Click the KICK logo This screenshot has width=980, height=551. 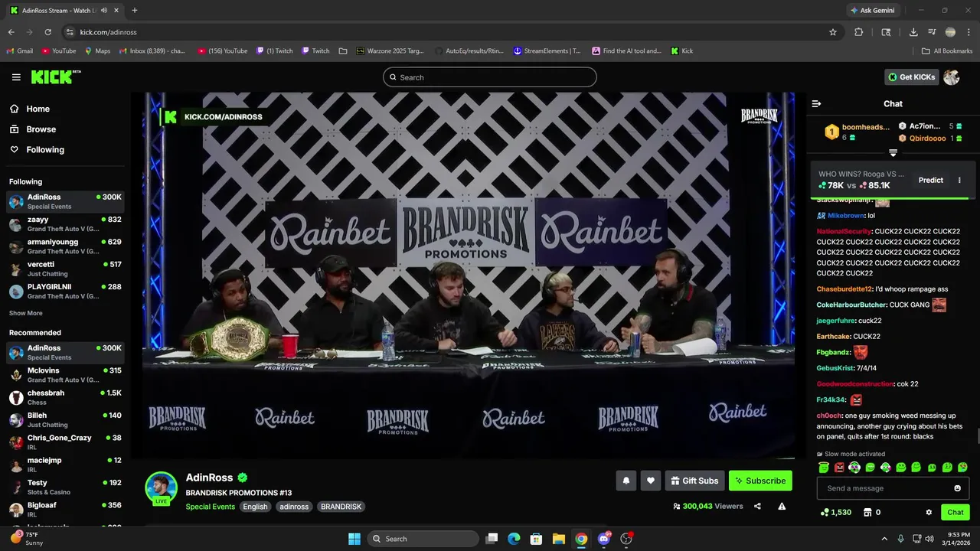click(55, 77)
